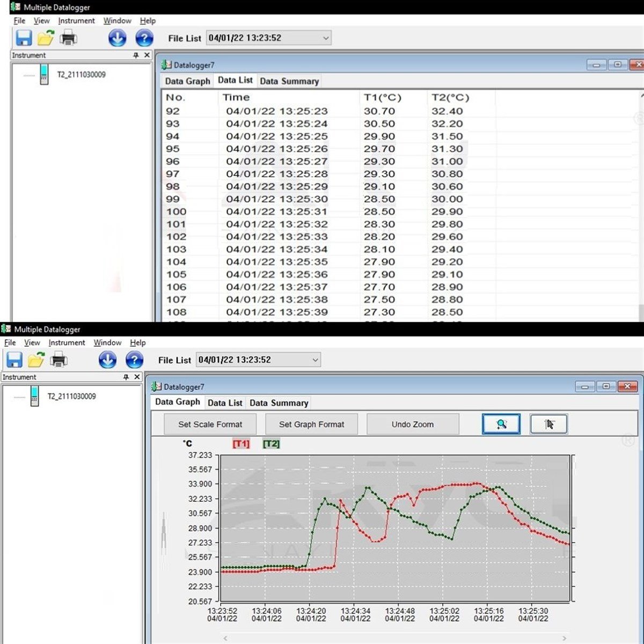Screen dimensions: 644x644
Task: Click the T2 value "31.00" in row 96
Action: pos(447,162)
